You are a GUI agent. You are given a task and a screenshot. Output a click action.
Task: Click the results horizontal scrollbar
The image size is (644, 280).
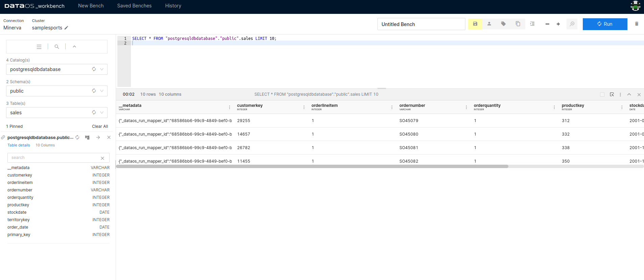312,166
